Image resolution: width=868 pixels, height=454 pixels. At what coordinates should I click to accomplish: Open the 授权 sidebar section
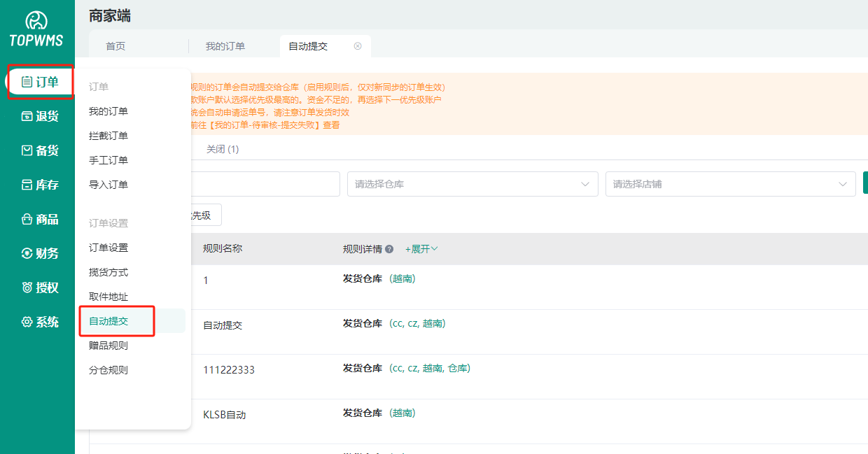(40, 288)
